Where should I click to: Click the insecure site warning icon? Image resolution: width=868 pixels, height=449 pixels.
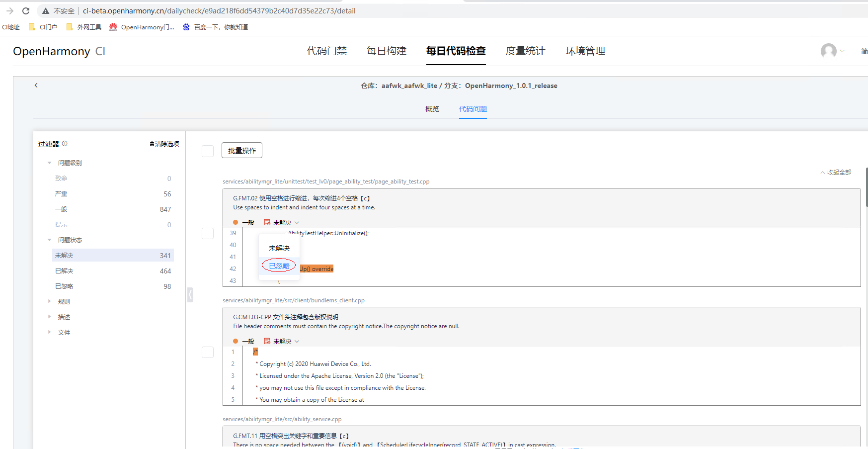coord(46,11)
